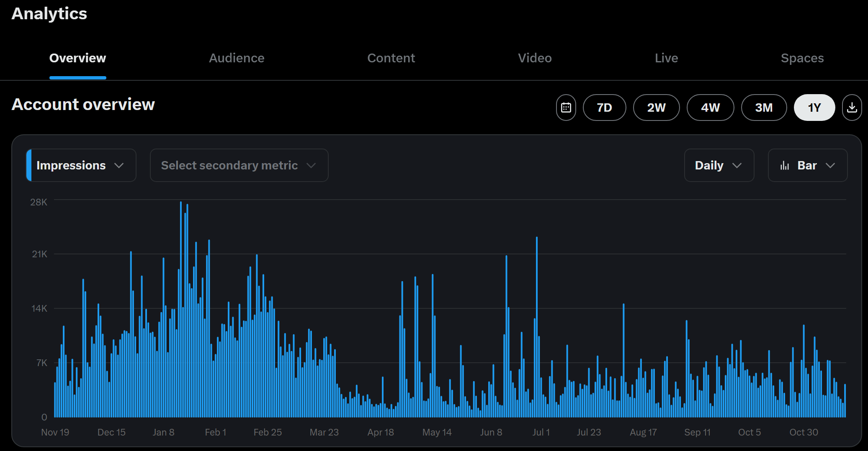This screenshot has width=868, height=451.
Task: Click the Jan 8 x-axis date label
Action: click(x=163, y=432)
